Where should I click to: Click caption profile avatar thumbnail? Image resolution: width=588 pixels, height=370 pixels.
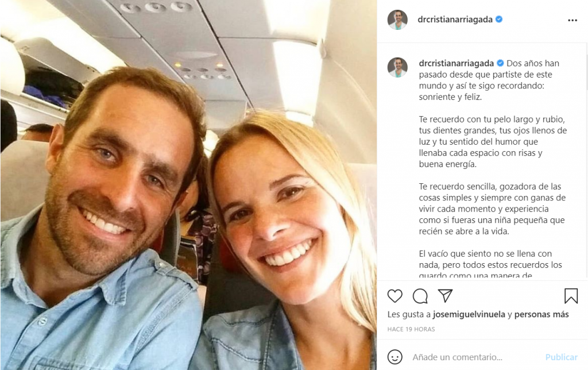point(397,68)
